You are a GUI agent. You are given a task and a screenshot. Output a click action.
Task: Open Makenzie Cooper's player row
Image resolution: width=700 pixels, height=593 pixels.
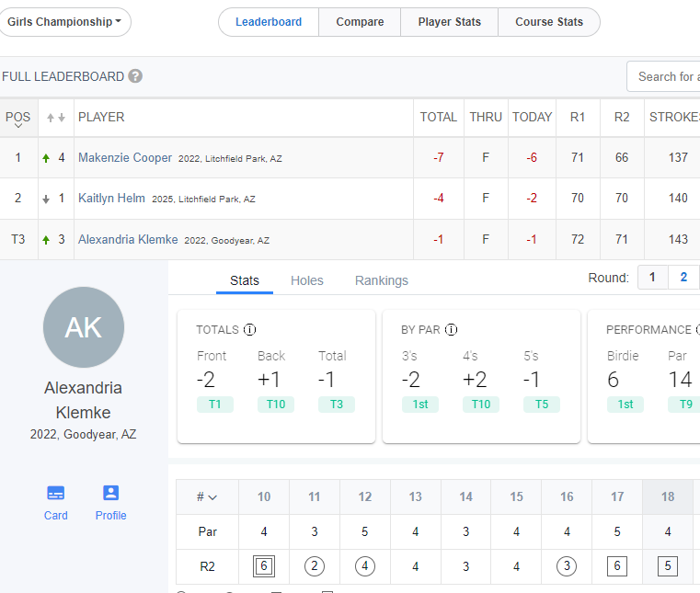click(350, 157)
